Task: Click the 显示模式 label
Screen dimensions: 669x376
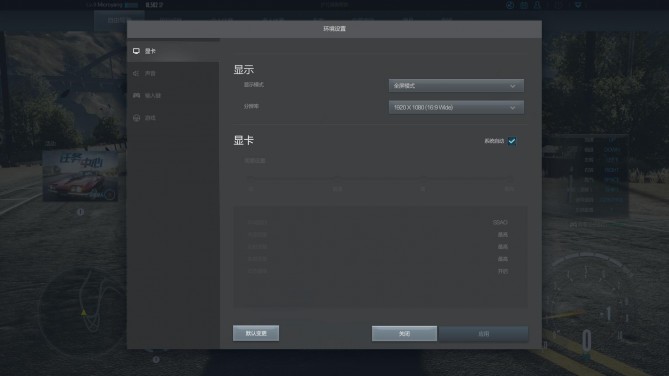Action: coord(254,85)
